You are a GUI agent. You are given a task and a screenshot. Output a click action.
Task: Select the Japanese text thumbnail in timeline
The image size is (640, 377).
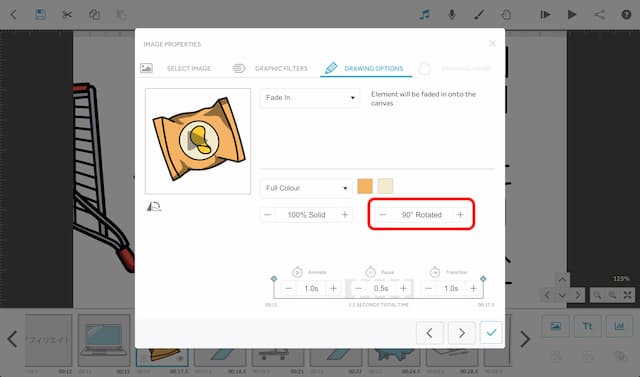click(48, 340)
